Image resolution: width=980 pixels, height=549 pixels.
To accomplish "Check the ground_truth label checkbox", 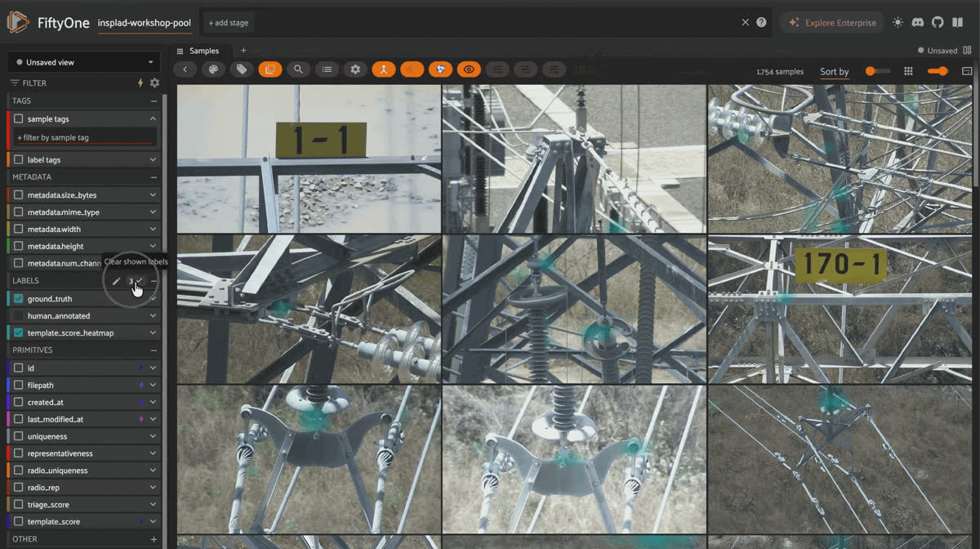I will click(19, 299).
